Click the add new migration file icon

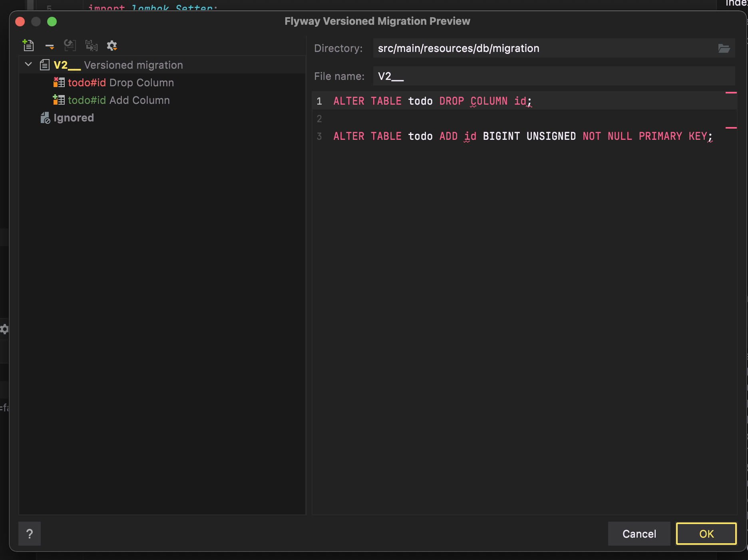28,46
